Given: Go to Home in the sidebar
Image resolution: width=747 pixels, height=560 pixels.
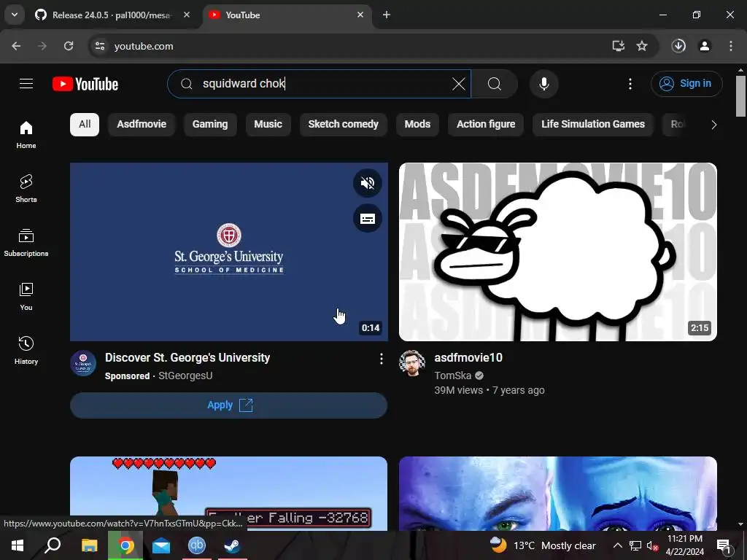Looking at the screenshot, I should pyautogui.click(x=26, y=135).
